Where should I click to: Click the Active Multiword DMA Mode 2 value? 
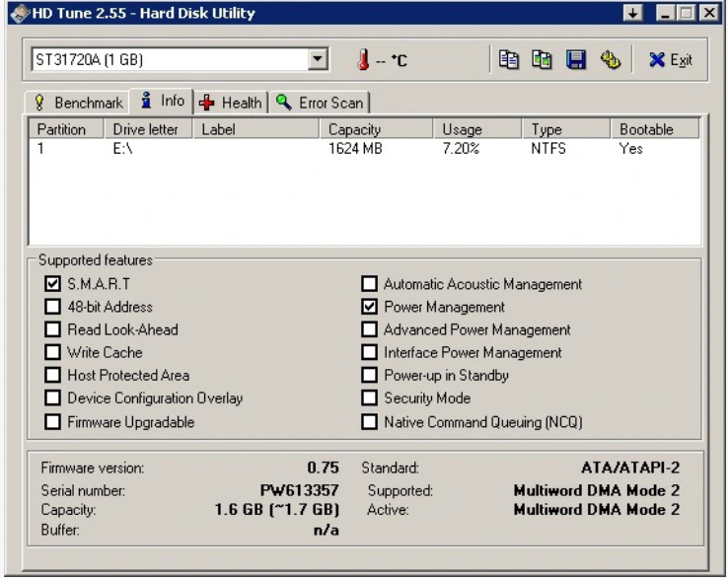[x=597, y=510]
